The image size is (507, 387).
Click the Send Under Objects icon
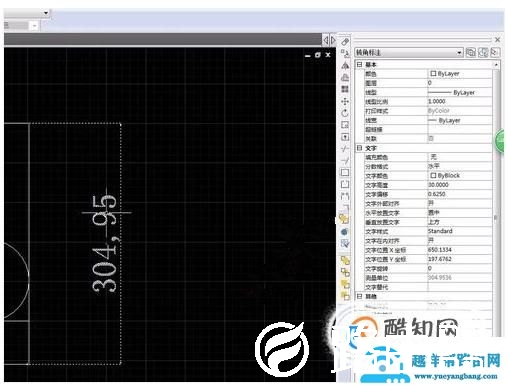point(345,295)
